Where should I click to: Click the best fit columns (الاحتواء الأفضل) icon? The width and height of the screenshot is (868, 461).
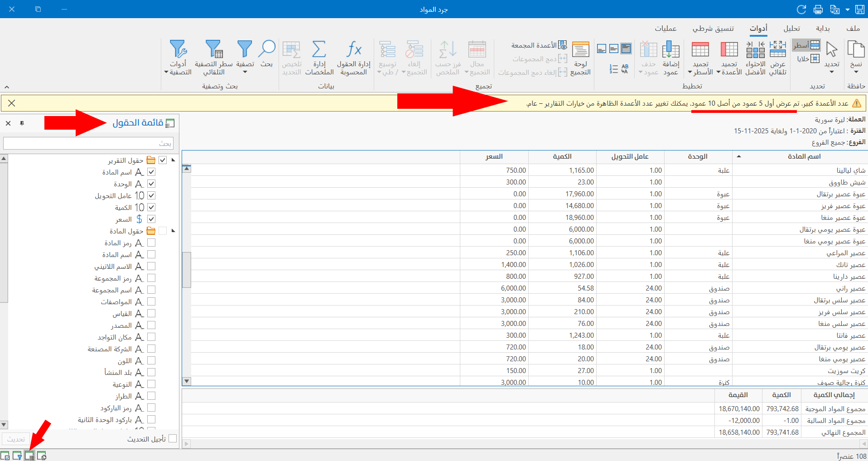[x=755, y=50]
